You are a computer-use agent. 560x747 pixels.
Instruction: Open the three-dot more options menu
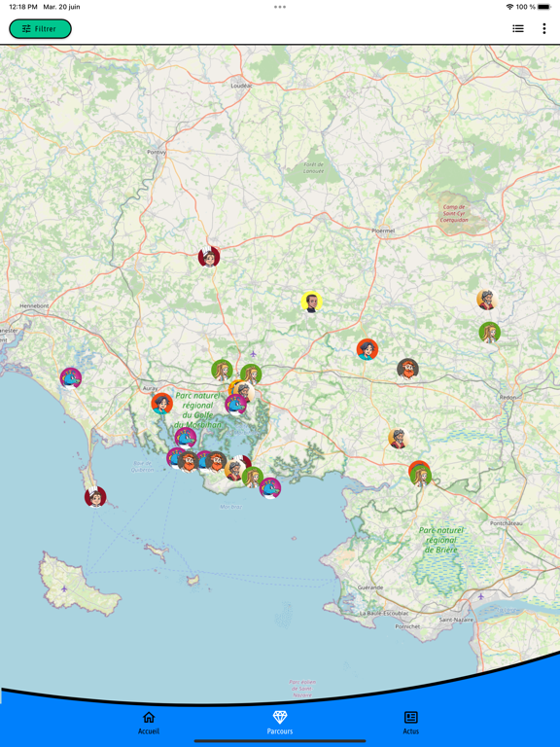tap(543, 28)
